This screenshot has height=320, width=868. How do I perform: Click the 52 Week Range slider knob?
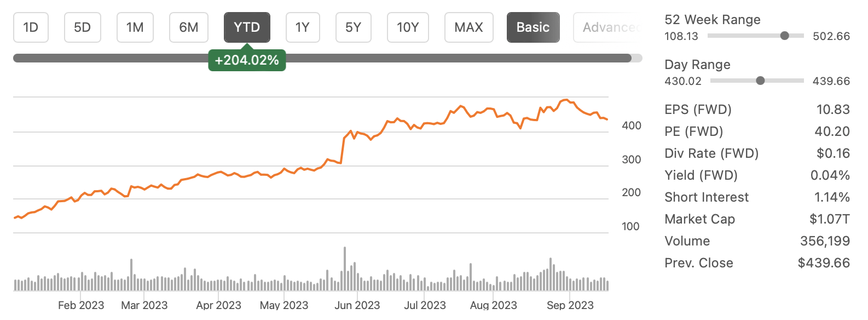784,36
